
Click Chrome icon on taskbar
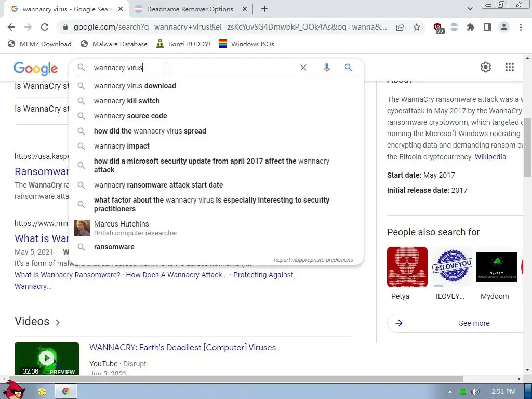(66, 392)
